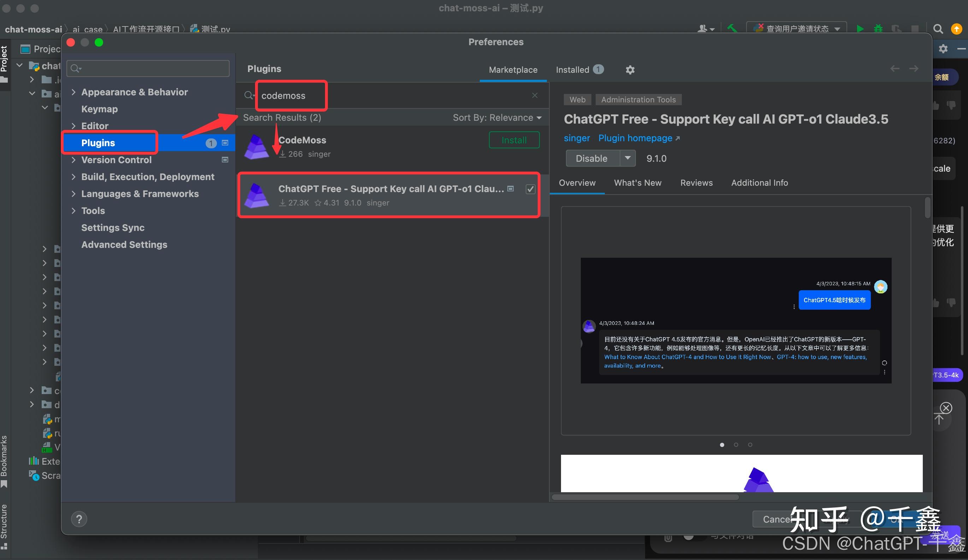This screenshot has width=968, height=560.
Task: Open the What's New tab
Action: point(638,183)
